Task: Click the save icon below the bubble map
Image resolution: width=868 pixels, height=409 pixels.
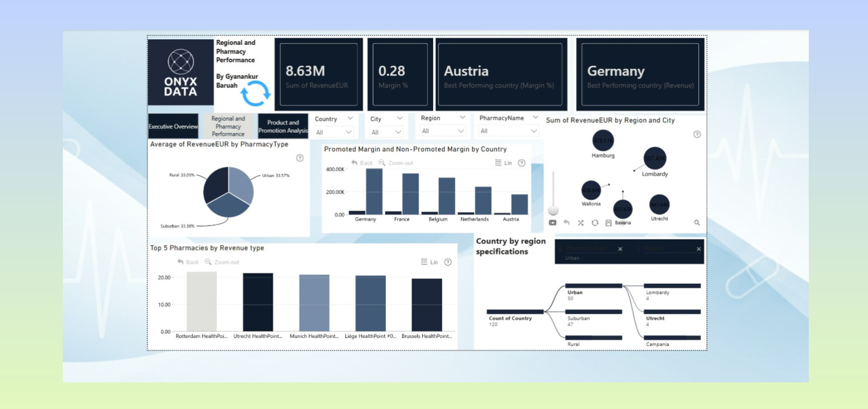Action: (609, 223)
